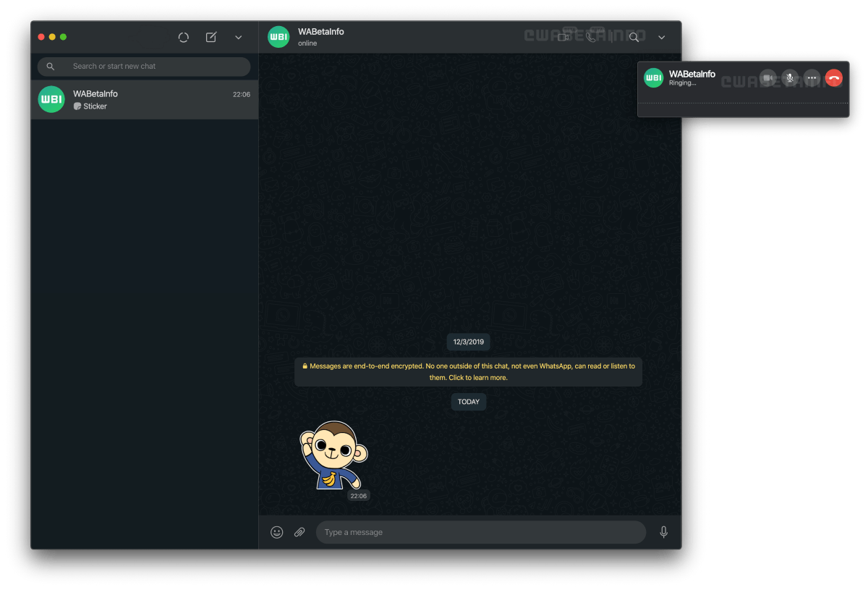Viewport: 868px width, 590px height.
Task: Toggle the camera in call window
Action: 768,77
